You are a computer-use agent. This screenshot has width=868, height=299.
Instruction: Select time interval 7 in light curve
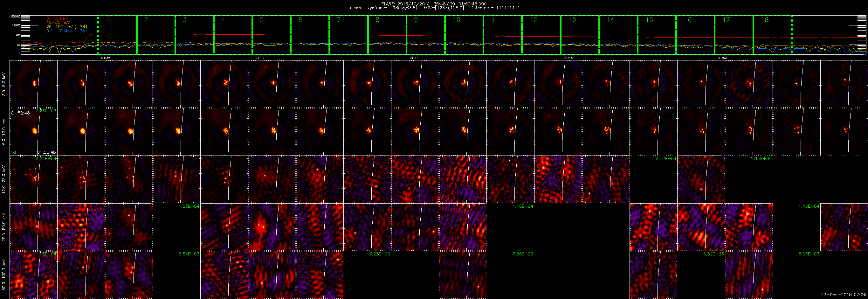349,35
